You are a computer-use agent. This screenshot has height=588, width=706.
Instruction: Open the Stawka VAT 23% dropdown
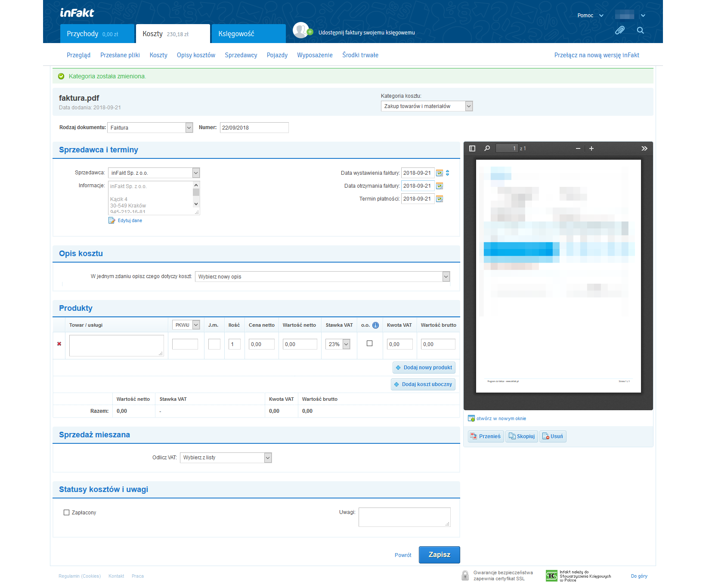[x=338, y=344]
